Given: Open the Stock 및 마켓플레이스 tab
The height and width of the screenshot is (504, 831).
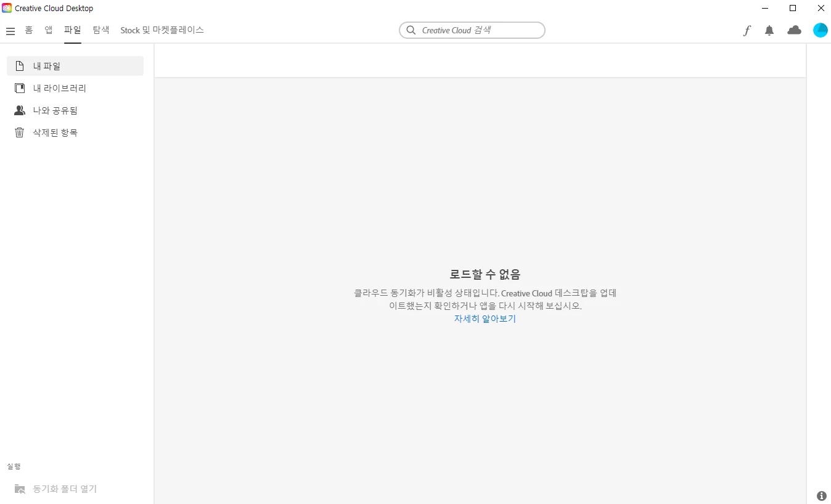Looking at the screenshot, I should click(x=162, y=30).
